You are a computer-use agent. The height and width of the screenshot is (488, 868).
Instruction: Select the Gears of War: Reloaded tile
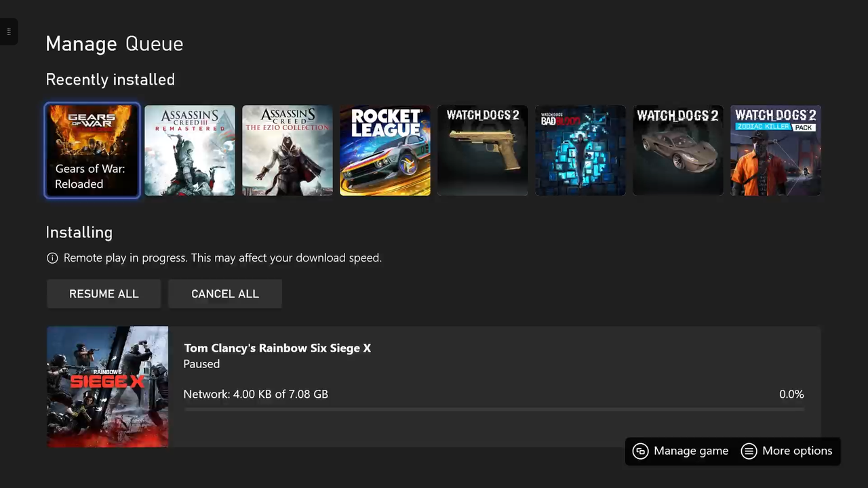point(92,150)
